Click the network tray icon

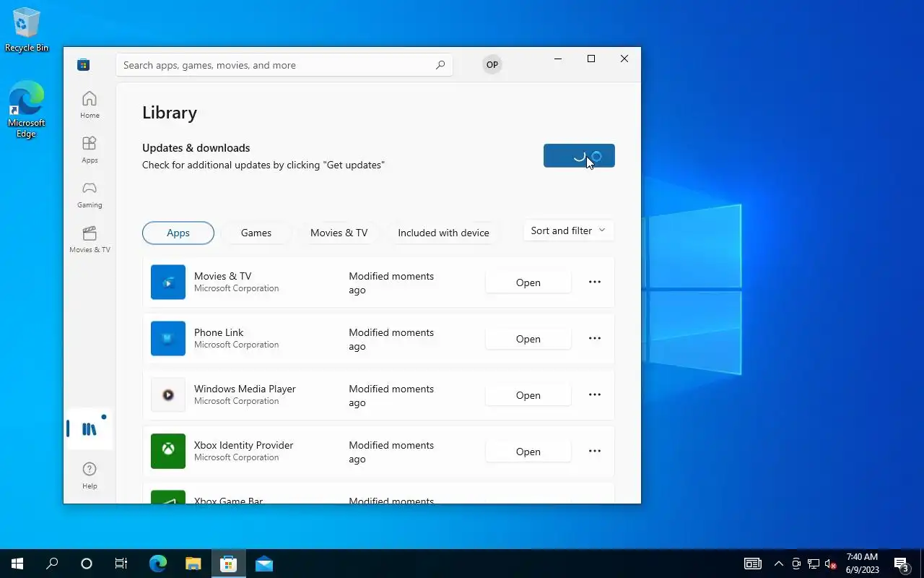[813, 564]
